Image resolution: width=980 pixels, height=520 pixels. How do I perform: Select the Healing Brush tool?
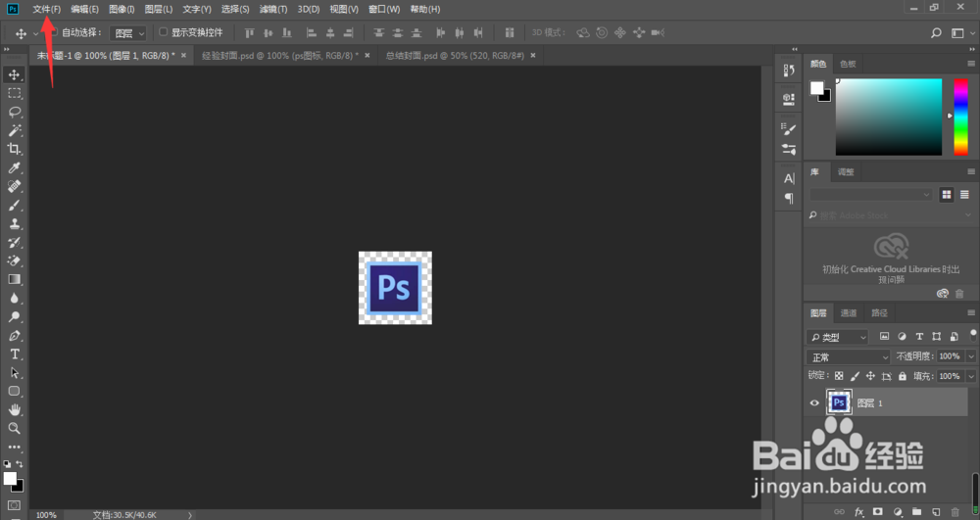pos(14,187)
